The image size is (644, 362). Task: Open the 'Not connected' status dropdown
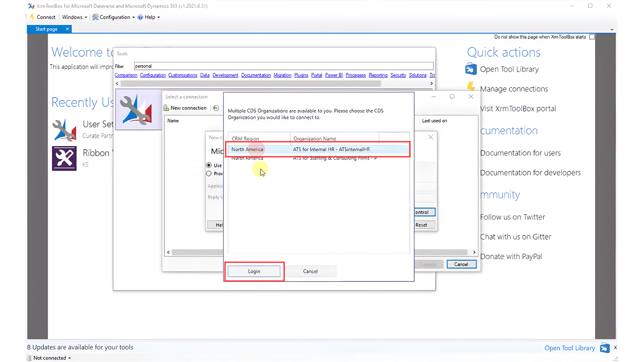(52, 358)
